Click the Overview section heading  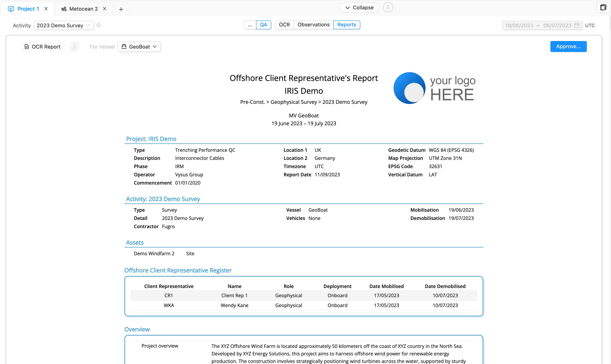[137, 329]
